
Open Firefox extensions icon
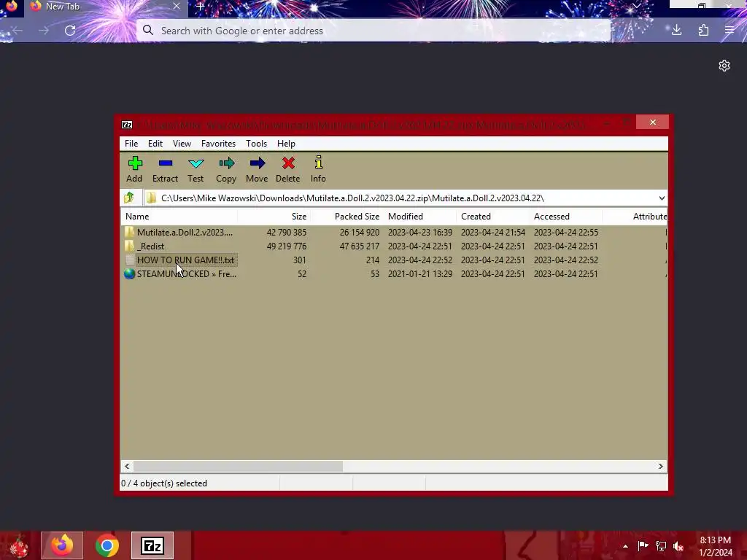pos(703,31)
